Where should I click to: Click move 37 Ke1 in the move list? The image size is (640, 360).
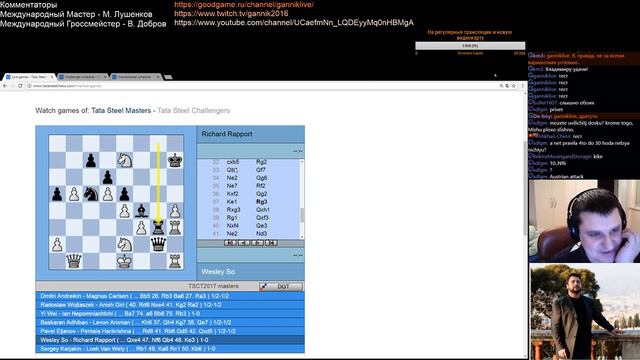pyautogui.click(x=231, y=202)
